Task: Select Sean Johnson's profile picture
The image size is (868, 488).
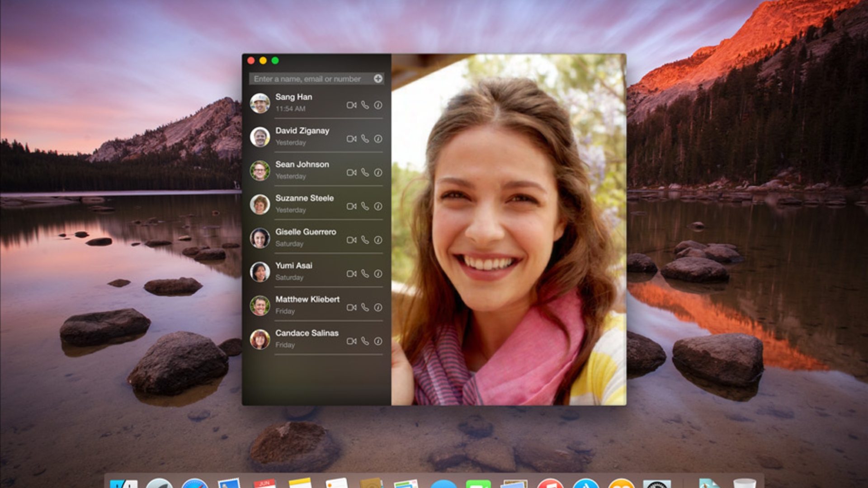Action: point(260,170)
